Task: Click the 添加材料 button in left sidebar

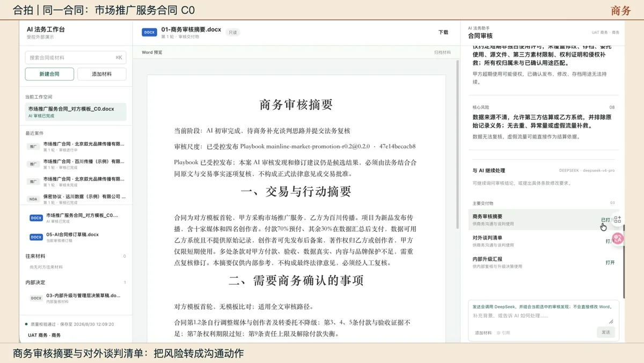Action: (x=102, y=74)
